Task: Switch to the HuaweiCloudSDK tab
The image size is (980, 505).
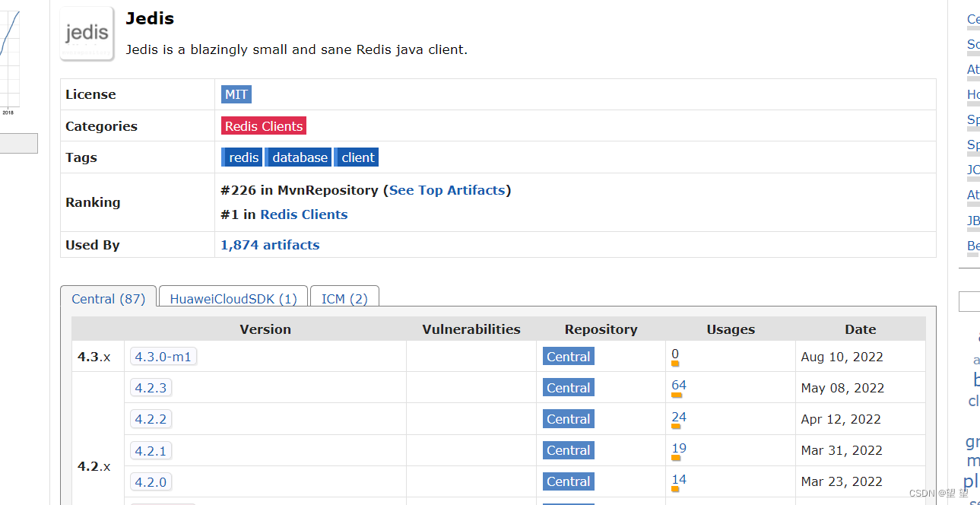Action: (233, 298)
